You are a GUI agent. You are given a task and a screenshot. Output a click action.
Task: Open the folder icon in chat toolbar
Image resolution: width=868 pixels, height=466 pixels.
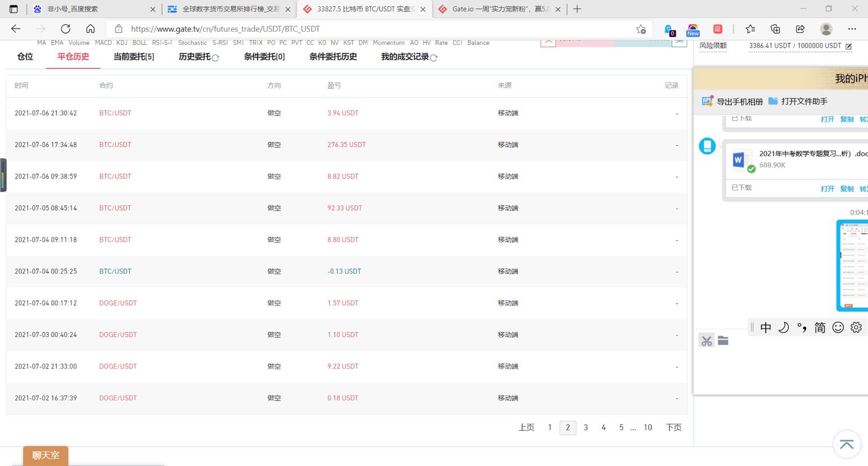[723, 340]
